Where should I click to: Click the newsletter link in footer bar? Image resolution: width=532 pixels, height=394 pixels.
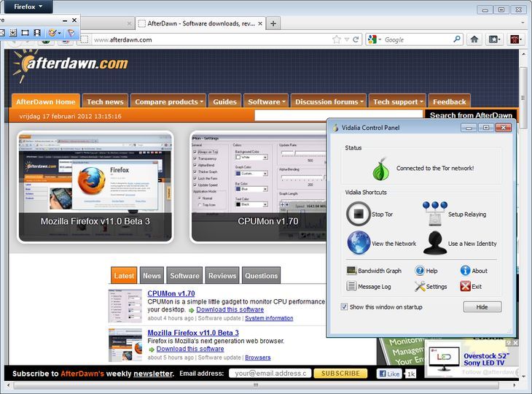click(x=153, y=374)
